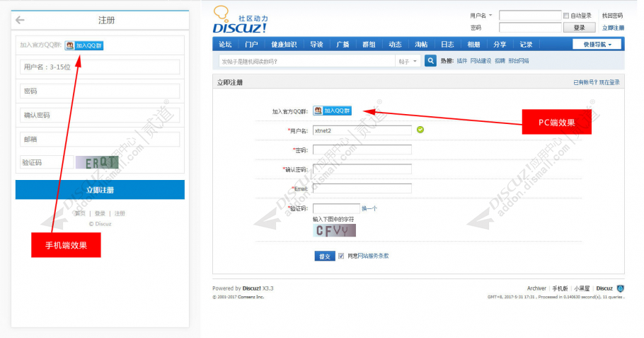
Task: Expand 快捷导航 dropdown
Action: pos(597,45)
